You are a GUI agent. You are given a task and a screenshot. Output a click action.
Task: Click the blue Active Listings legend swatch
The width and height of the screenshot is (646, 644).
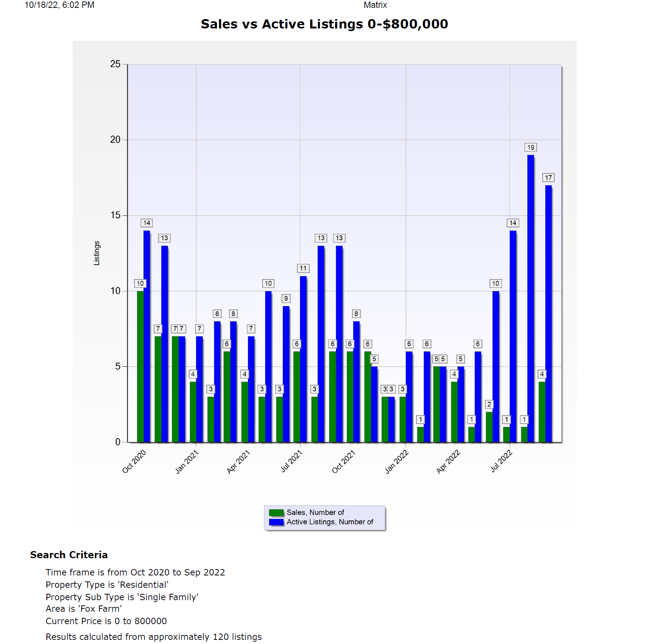click(x=276, y=522)
